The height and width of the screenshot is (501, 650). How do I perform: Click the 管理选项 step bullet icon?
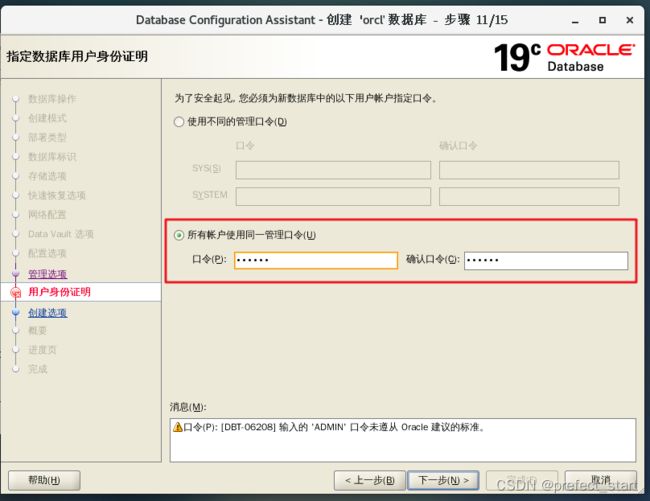(16, 274)
